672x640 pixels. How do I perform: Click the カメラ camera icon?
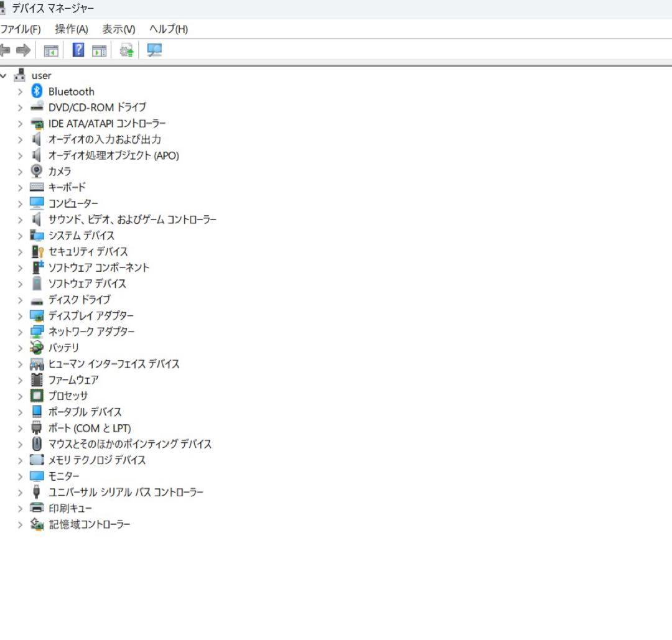[36, 171]
